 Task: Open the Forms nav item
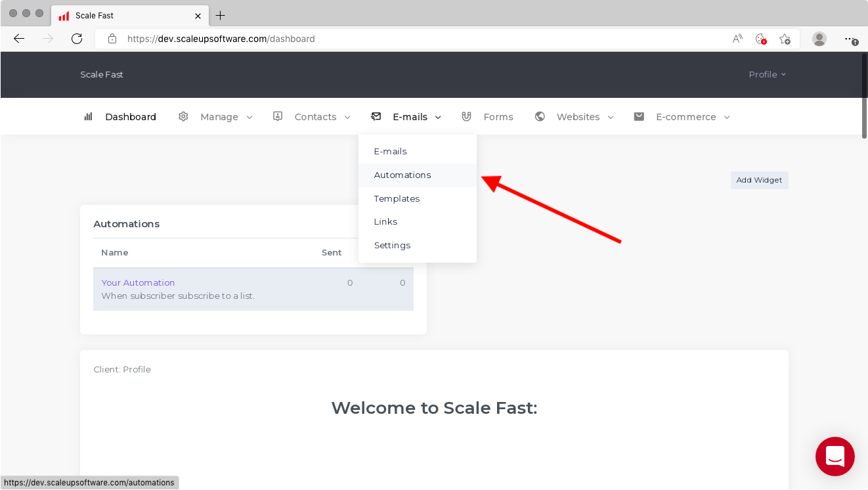(x=498, y=117)
